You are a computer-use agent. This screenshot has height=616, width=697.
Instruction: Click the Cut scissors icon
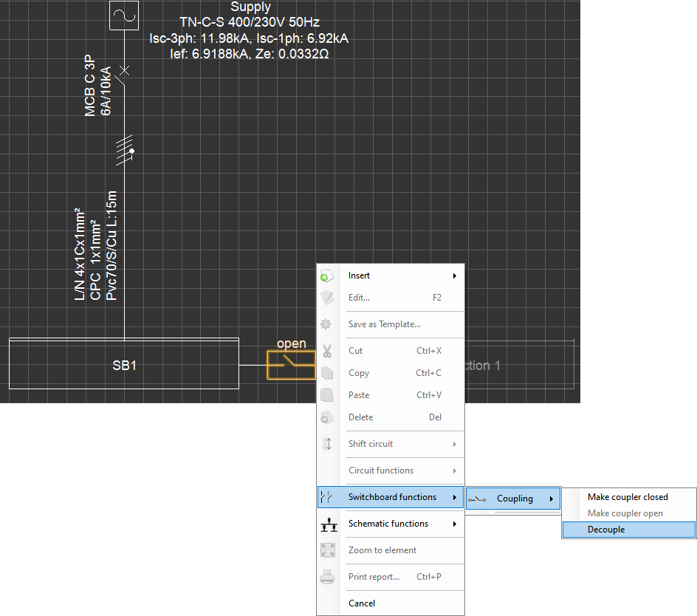(327, 351)
